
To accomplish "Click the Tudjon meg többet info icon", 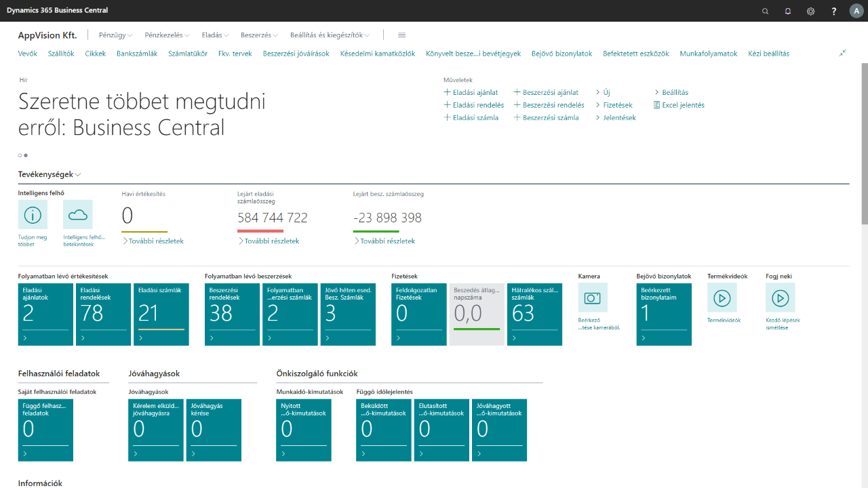I will click(x=33, y=215).
